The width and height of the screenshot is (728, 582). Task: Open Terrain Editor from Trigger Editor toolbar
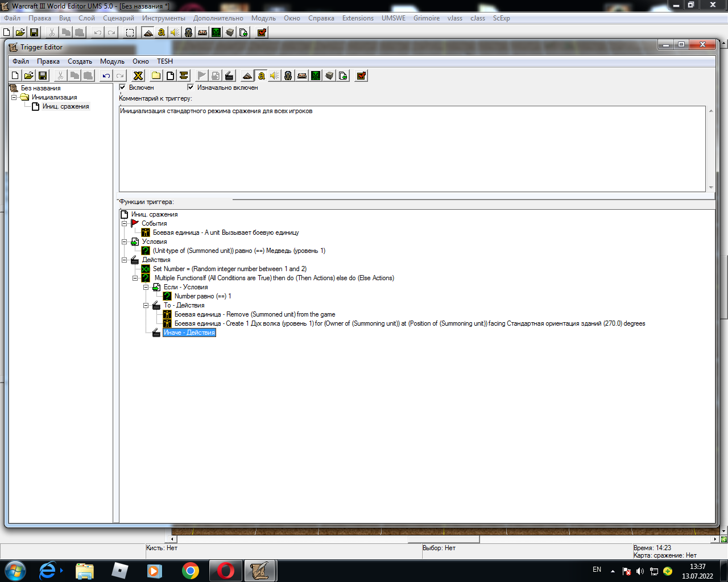click(247, 76)
